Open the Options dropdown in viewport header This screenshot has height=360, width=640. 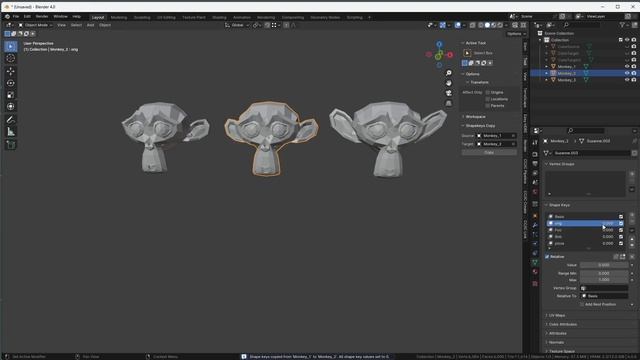pyautogui.click(x=516, y=34)
